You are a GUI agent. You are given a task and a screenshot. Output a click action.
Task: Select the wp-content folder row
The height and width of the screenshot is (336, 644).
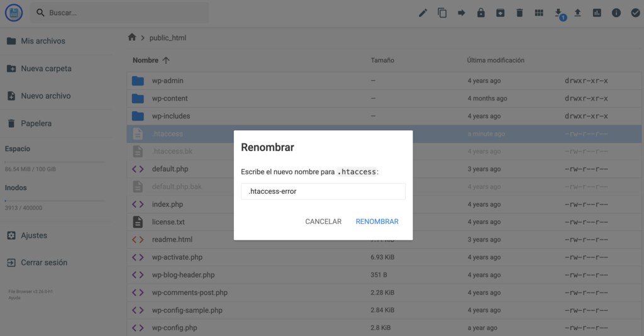[384, 99]
